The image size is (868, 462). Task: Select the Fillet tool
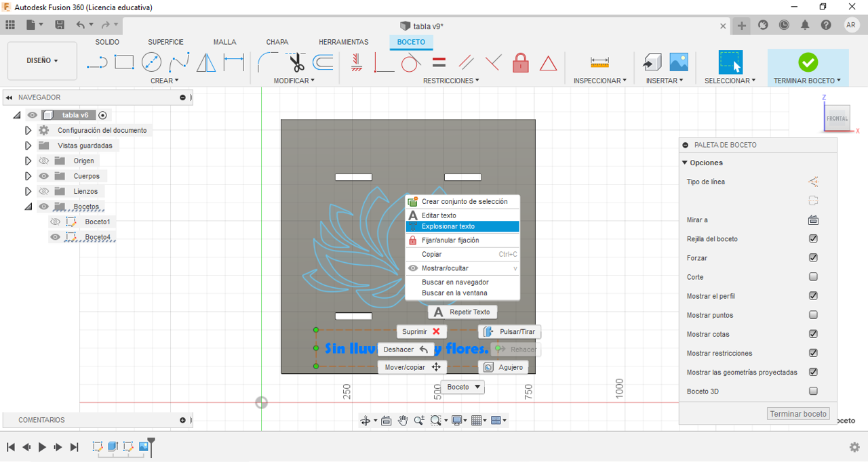pos(267,63)
